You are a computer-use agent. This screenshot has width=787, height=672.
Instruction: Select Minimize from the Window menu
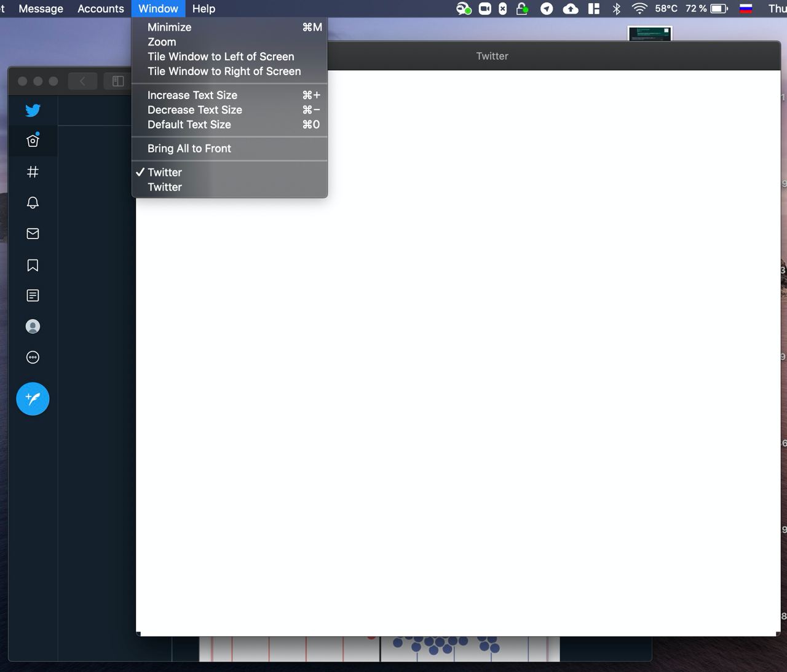pos(229,27)
